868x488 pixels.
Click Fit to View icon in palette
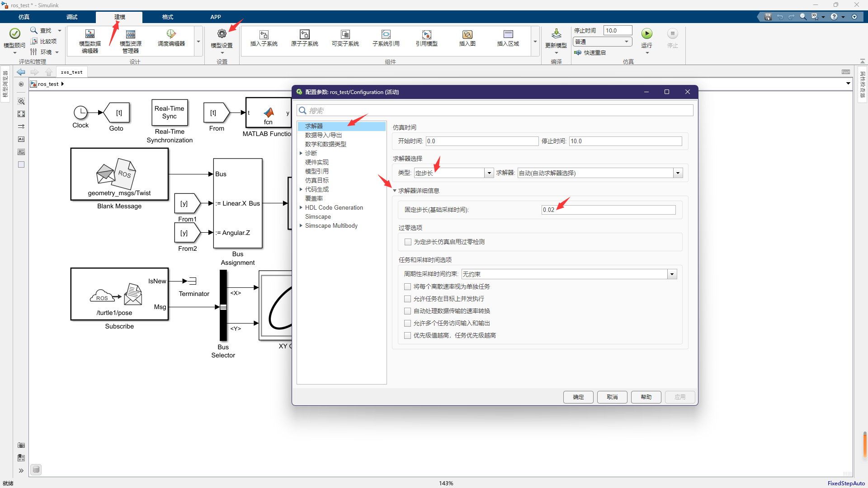21,114
